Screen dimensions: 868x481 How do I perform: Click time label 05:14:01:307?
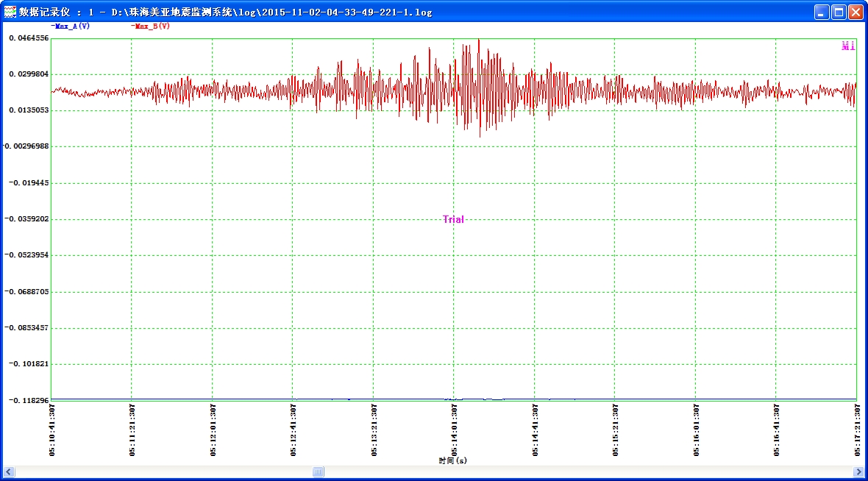(x=455, y=430)
